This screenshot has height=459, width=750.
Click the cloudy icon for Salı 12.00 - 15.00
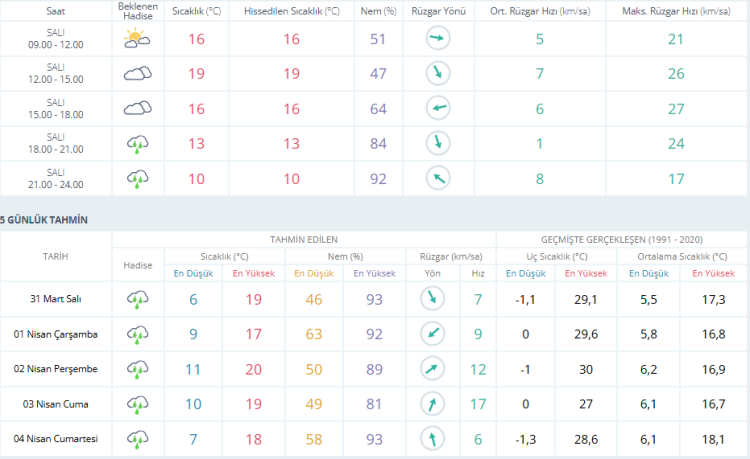(136, 73)
